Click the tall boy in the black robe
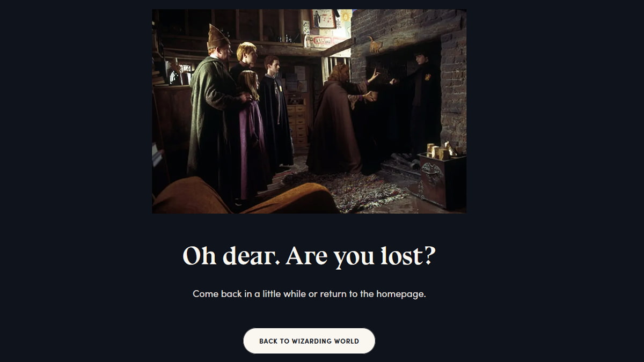The height and width of the screenshot is (362, 644). coord(275,113)
